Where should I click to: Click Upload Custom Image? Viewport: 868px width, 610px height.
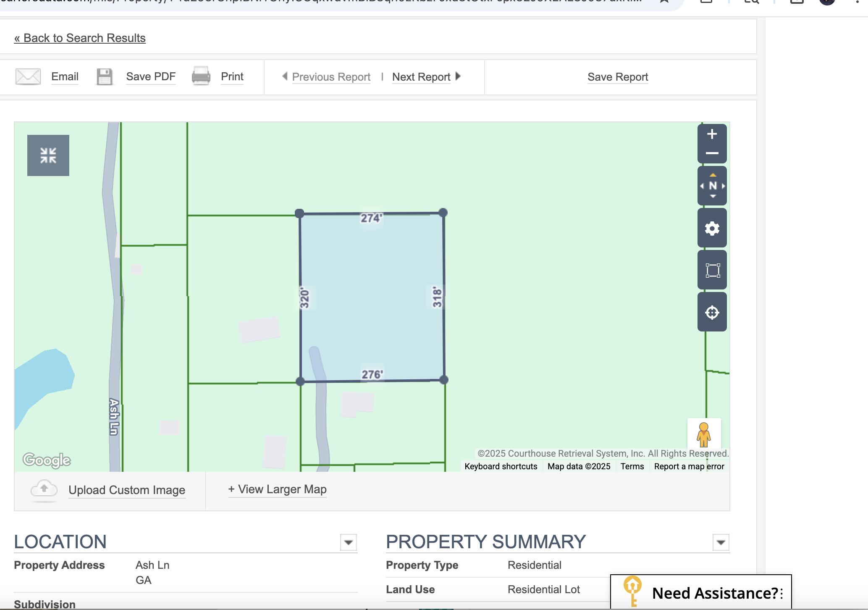pyautogui.click(x=126, y=490)
